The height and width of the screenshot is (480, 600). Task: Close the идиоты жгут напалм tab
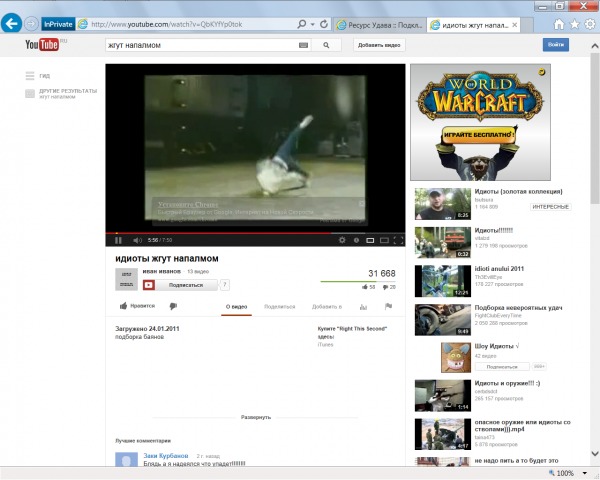[515, 25]
